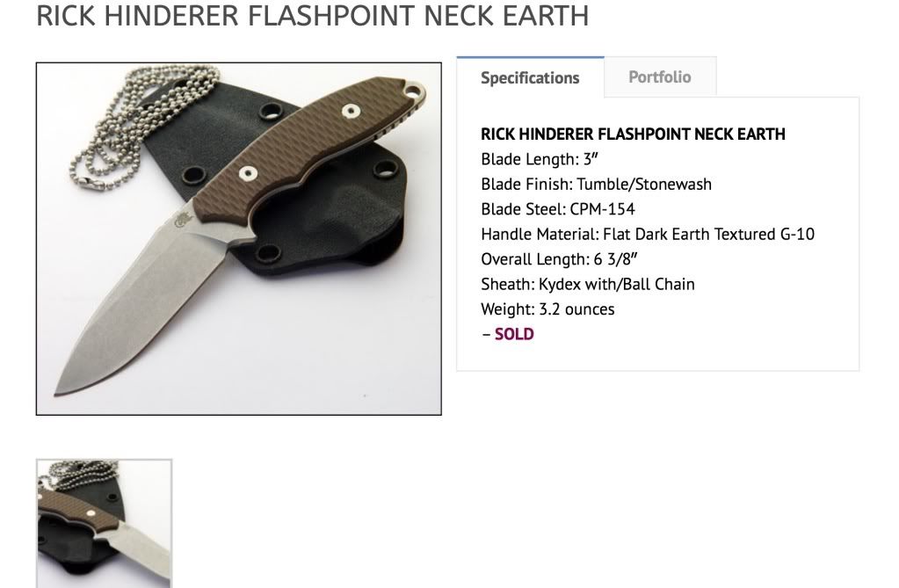Screen dimensions: 899x588
Task: Click the sheath eyelet beside the finger guard
Action: (268, 253)
